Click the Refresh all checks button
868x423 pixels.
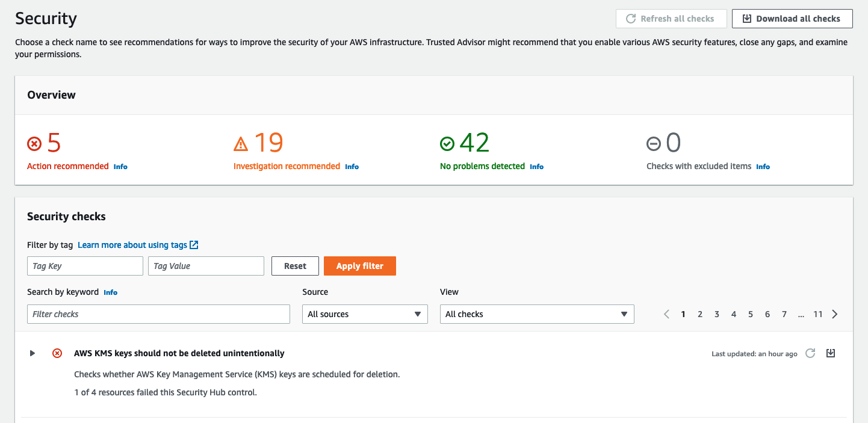click(x=671, y=19)
